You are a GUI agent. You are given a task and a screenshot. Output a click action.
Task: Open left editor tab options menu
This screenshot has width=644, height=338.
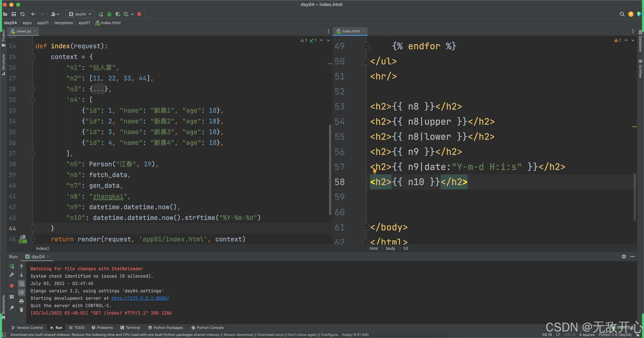point(328,31)
